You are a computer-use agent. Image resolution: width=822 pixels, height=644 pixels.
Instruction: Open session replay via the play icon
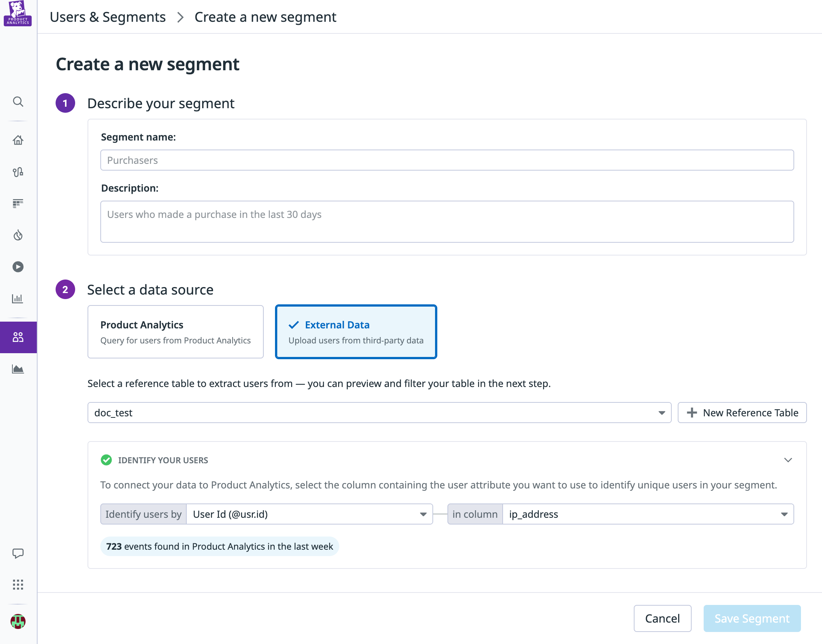18,266
